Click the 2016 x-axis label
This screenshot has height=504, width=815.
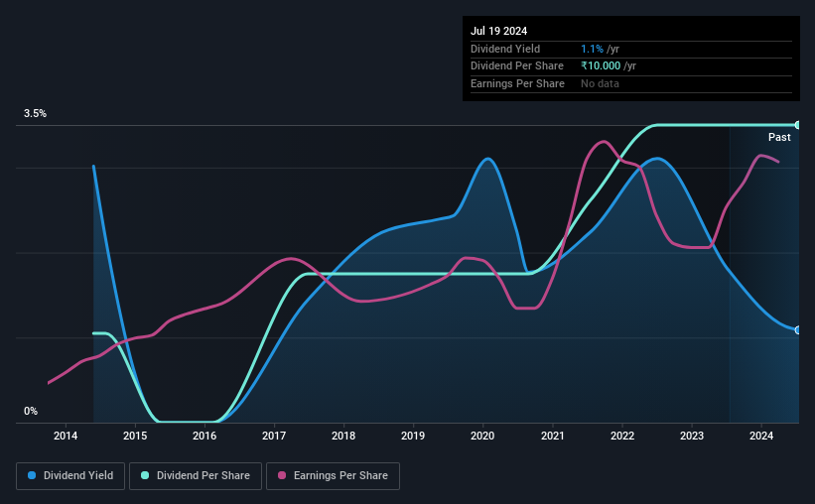[204, 436]
